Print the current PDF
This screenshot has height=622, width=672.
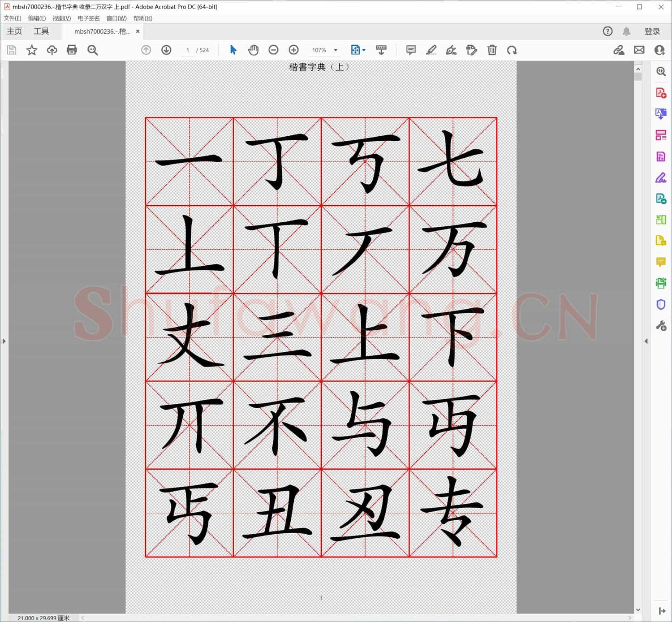72,50
